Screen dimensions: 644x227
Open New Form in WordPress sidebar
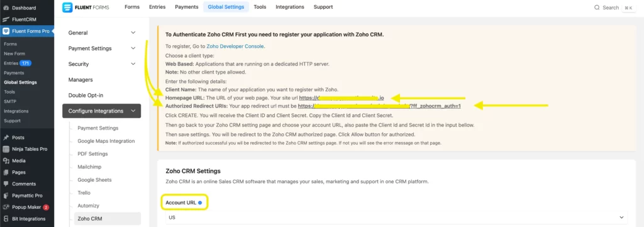(x=14, y=54)
